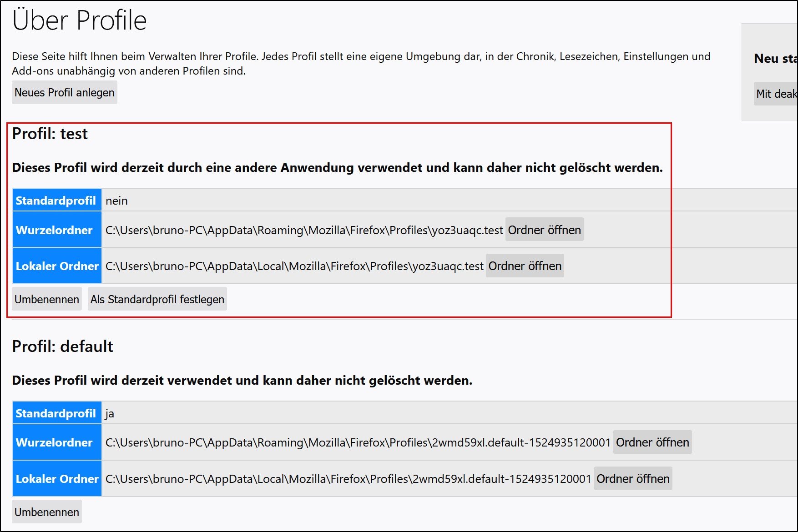Open the root folder of the test profile
Image resolution: width=798 pixels, height=532 pixels.
[x=544, y=230]
